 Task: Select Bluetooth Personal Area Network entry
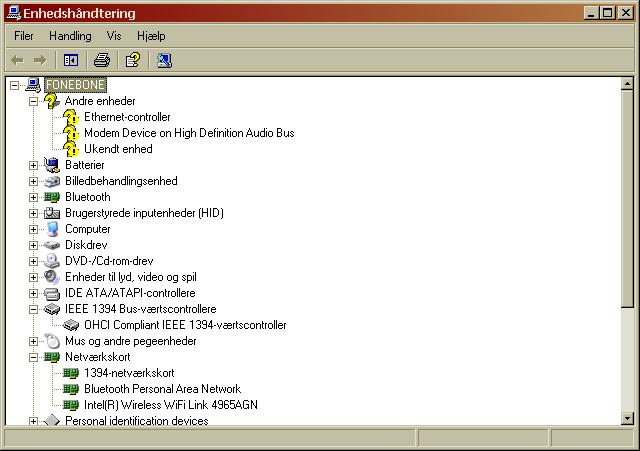pyautogui.click(x=162, y=389)
